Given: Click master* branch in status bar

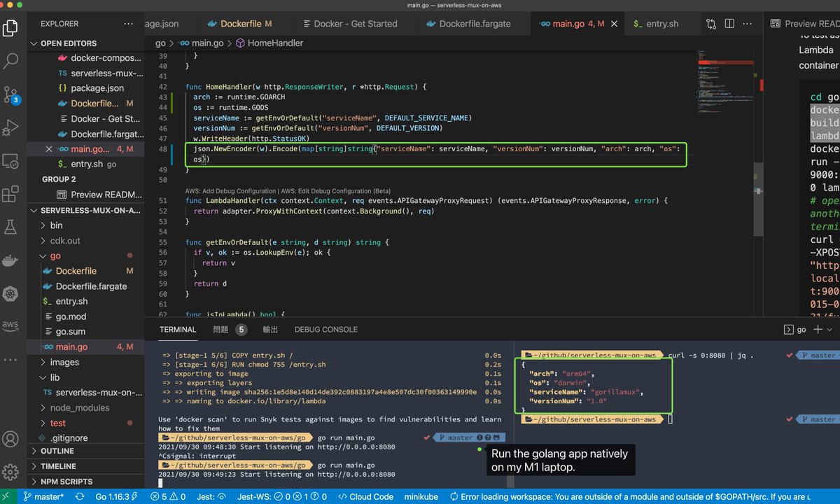Looking at the screenshot, I should tap(43, 496).
